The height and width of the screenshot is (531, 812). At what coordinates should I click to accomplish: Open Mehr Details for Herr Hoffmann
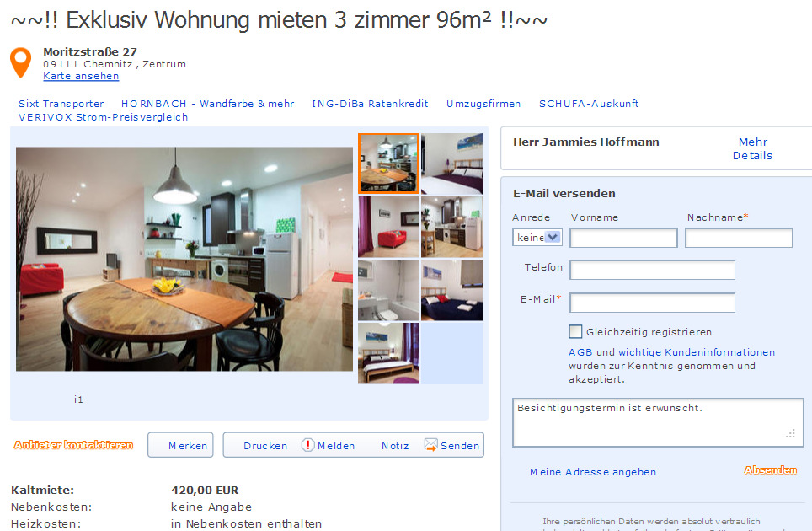(752, 148)
